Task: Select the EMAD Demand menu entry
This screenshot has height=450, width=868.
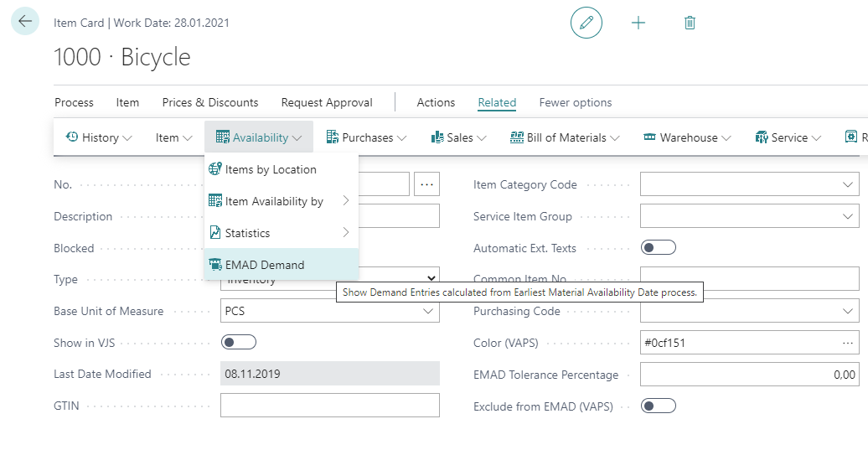Action: (x=282, y=264)
